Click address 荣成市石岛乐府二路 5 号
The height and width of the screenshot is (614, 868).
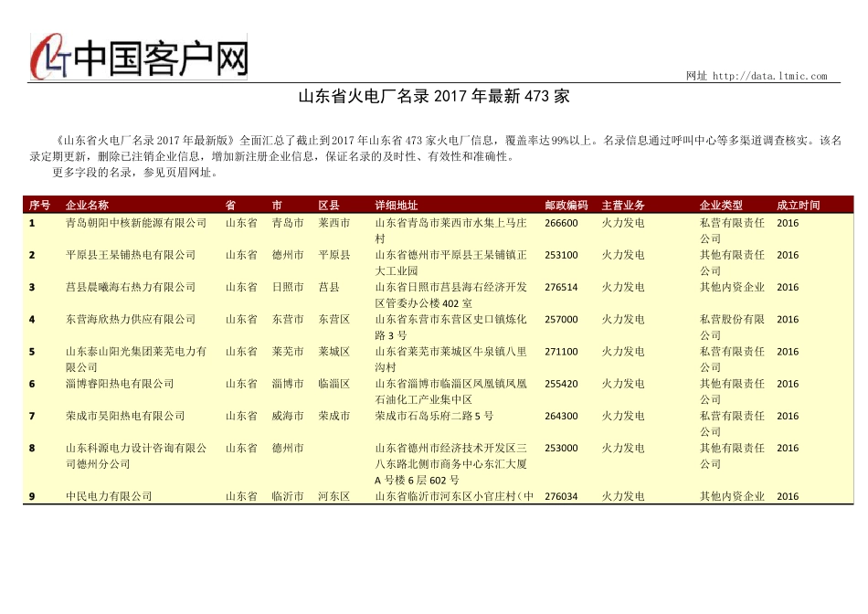pos(434,416)
